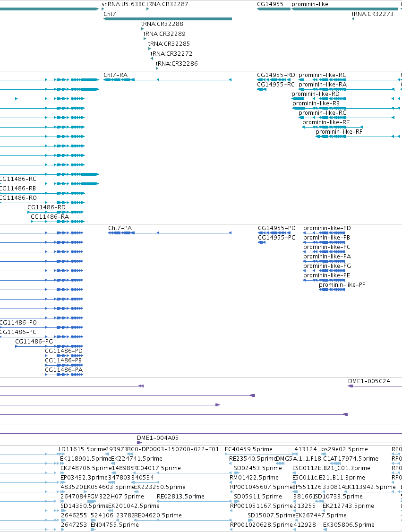Viewport: 402px width, 532px height.
Task: Open the prominin-like-PG CDS label
Action: click(327, 266)
